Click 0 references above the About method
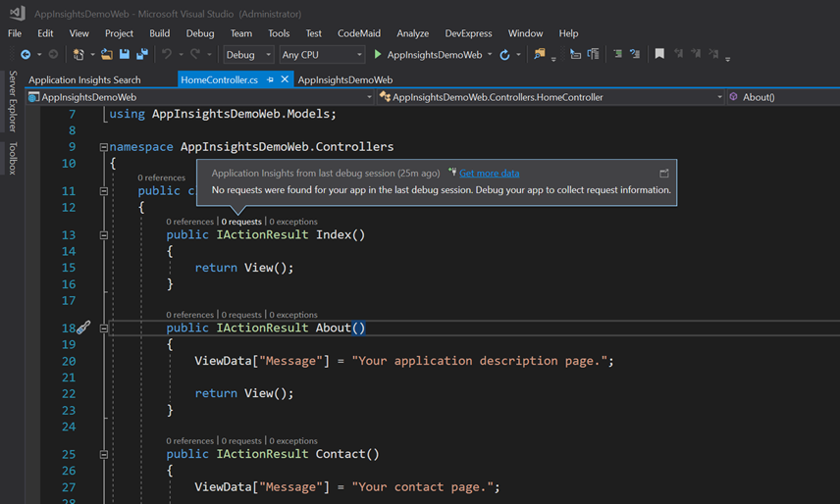This screenshot has height=504, width=840. click(x=189, y=315)
